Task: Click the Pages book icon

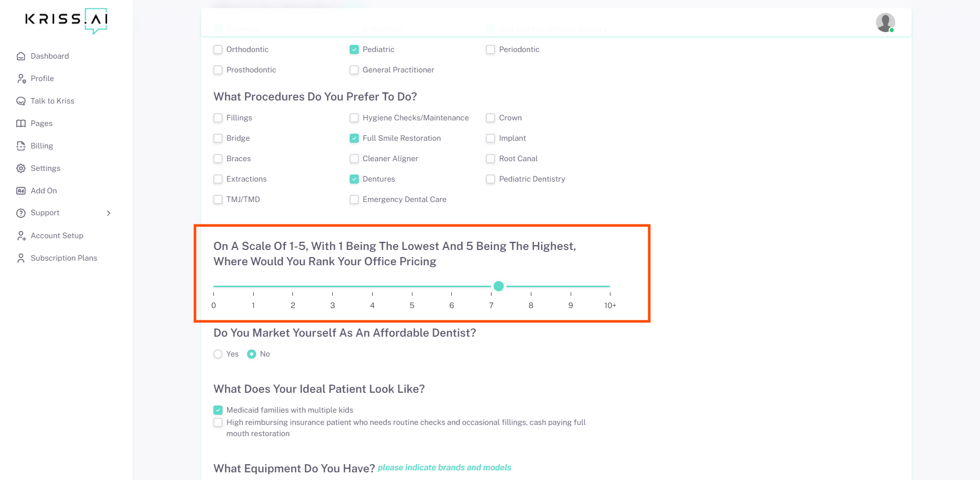Action: (21, 123)
